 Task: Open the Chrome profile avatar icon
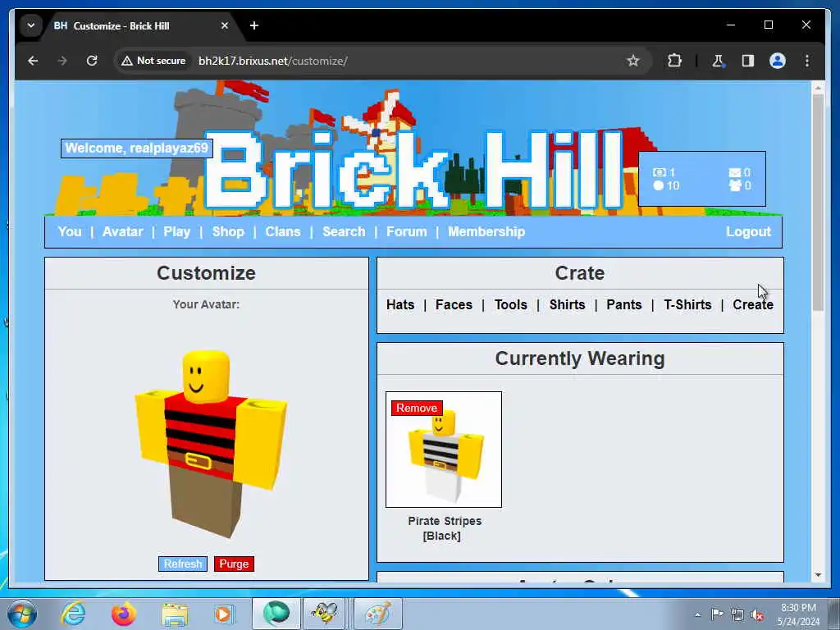click(x=778, y=61)
